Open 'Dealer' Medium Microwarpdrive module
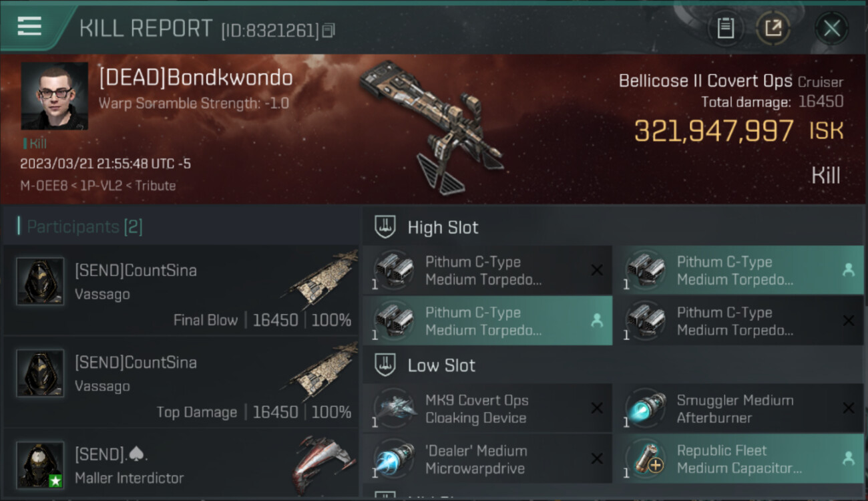 coord(487,459)
